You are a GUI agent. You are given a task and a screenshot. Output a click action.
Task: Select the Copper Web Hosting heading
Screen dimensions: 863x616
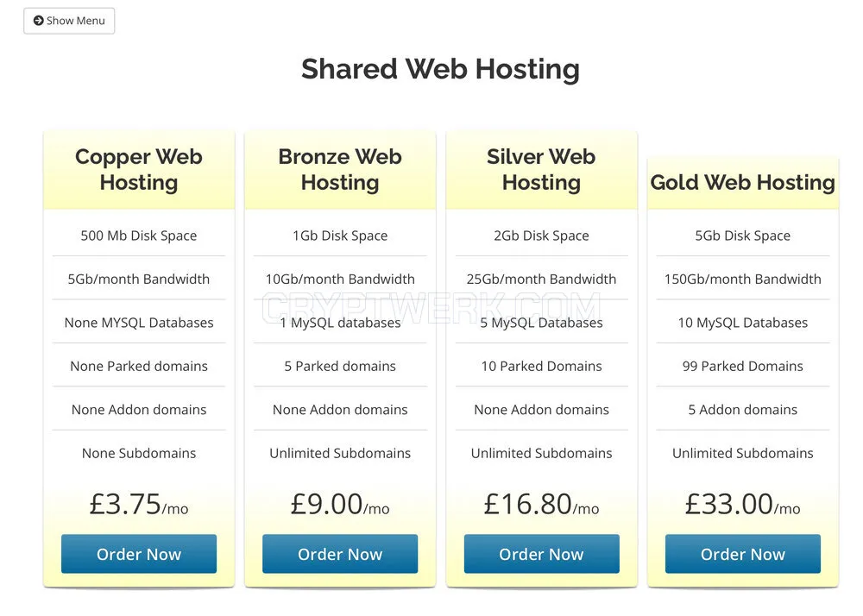pos(139,169)
